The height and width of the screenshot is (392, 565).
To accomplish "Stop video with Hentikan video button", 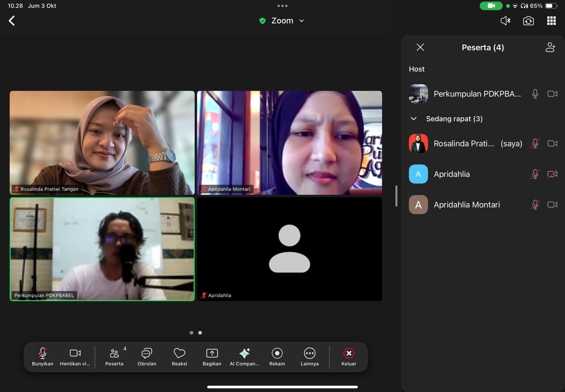I will (75, 357).
